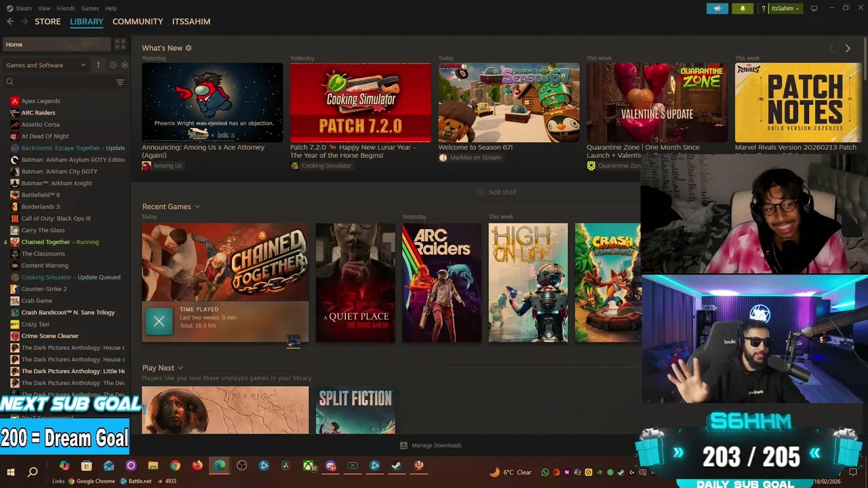Open Steam taskbar icon
This screenshot has height=488, width=868.
pos(396,466)
